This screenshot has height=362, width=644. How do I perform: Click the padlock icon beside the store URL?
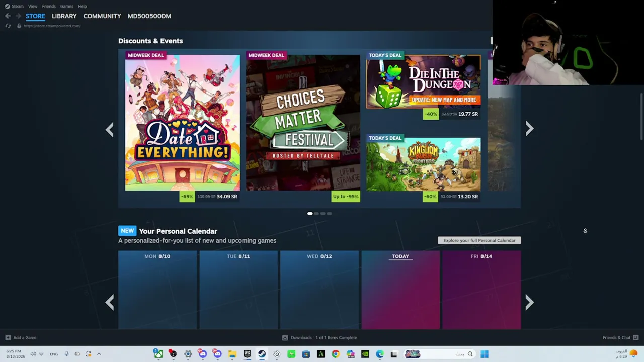coord(19,26)
